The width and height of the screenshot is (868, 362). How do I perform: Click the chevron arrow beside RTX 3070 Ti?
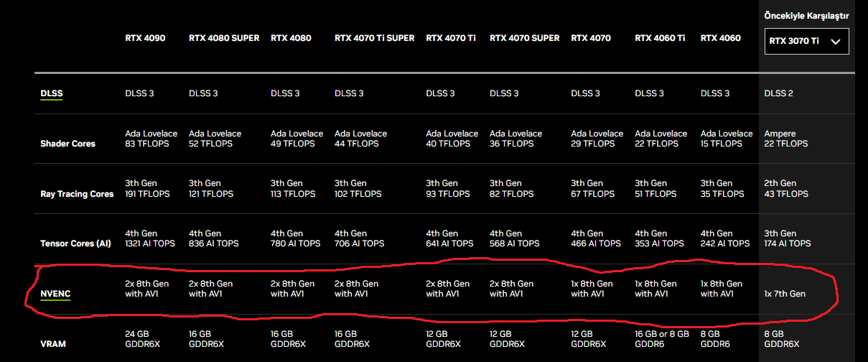pos(835,42)
